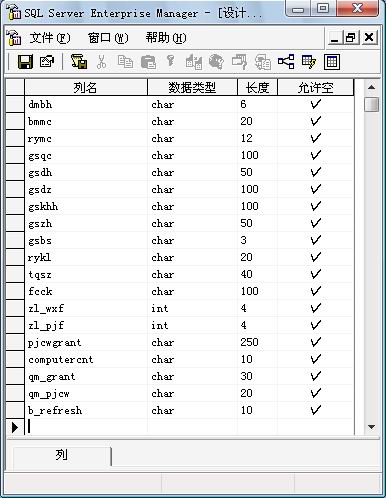
Task: Click length value 30 of qm_grant
Action: pyautogui.click(x=246, y=376)
